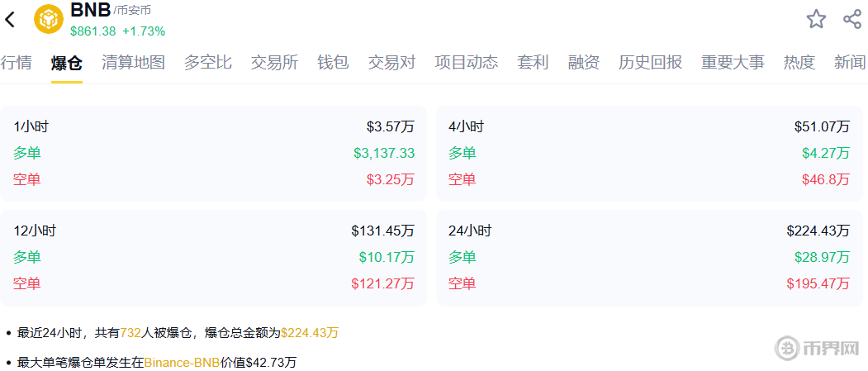Go to the 交易所 tab
The height and width of the screenshot is (371, 868).
[x=274, y=62]
